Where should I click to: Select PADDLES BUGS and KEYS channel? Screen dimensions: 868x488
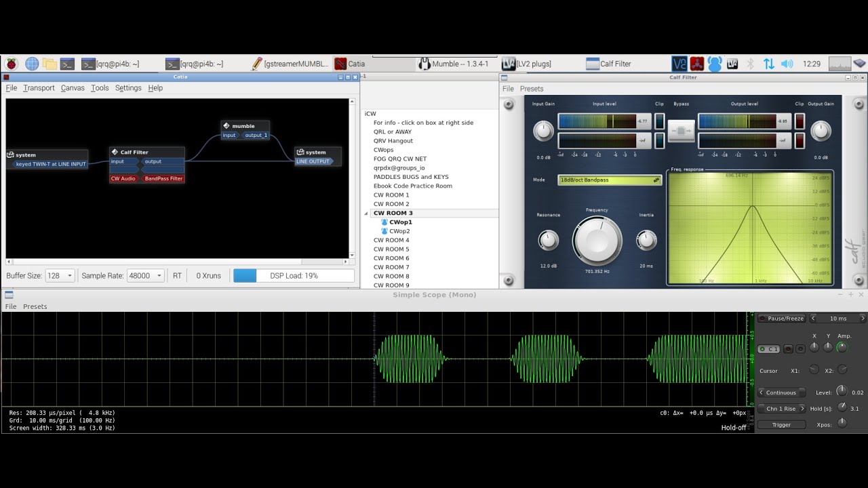(x=411, y=177)
